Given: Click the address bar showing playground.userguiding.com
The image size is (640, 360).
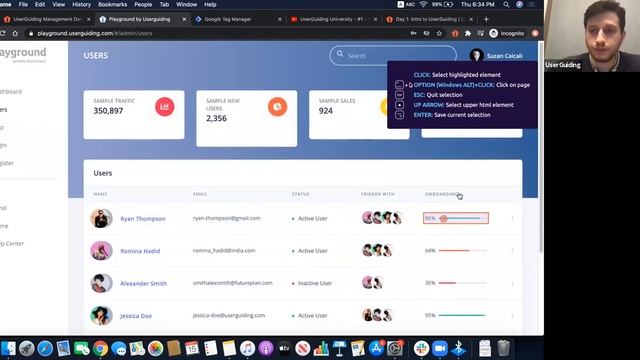Looking at the screenshot, I should tap(216, 33).
